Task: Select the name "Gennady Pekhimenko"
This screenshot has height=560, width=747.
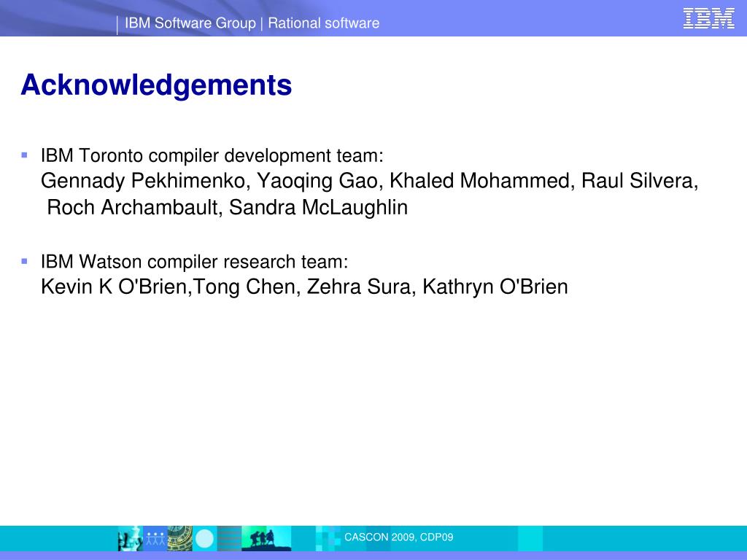Action: [x=143, y=181]
